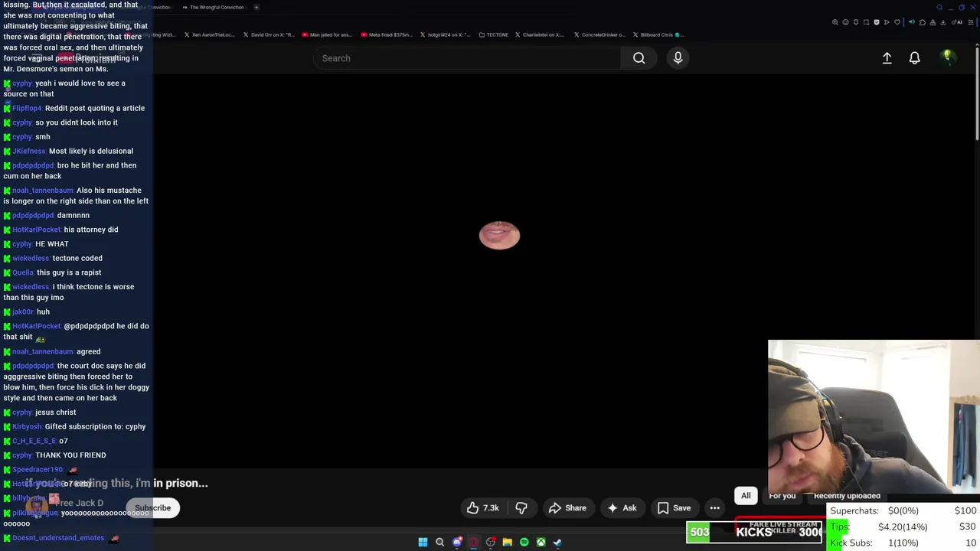Open OBS Studio from the taskbar
This screenshot has height=551, width=980.
coord(491,542)
